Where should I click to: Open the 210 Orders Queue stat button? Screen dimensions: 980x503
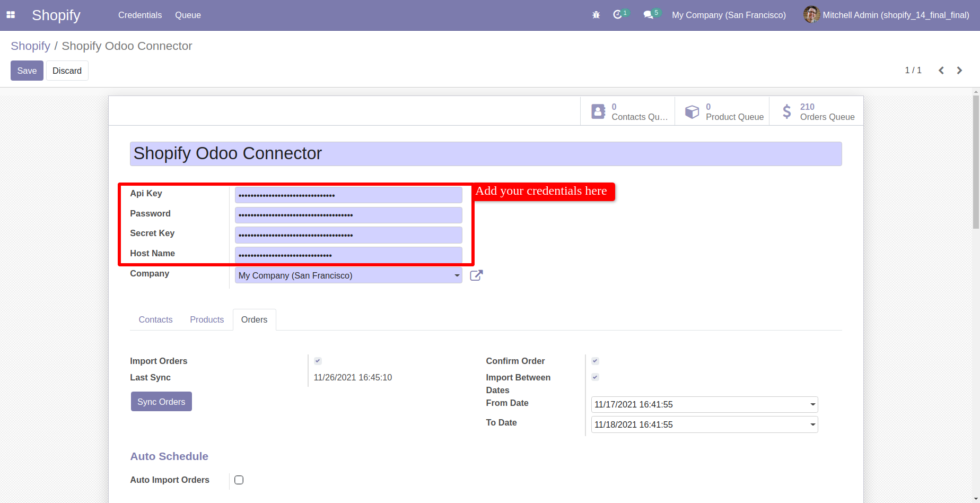click(x=816, y=111)
